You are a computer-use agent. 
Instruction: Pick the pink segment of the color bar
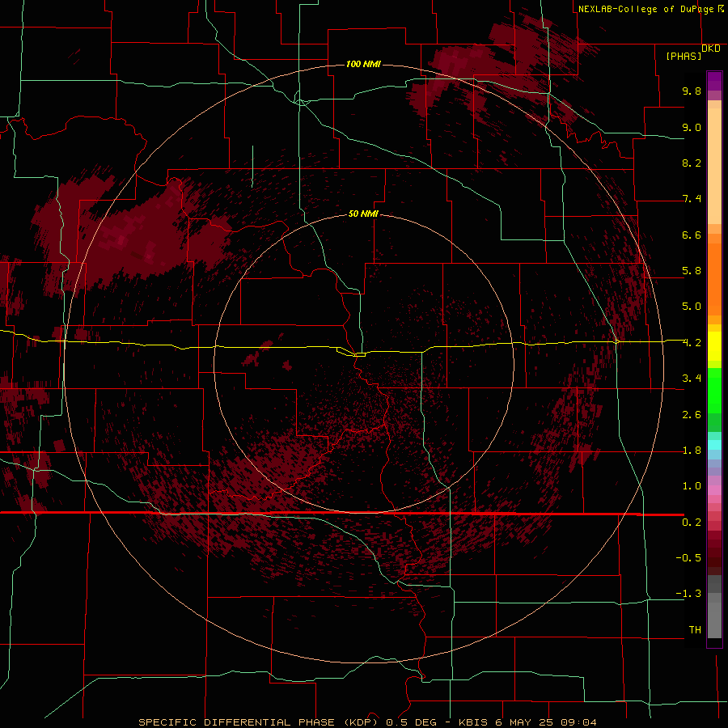point(714,490)
